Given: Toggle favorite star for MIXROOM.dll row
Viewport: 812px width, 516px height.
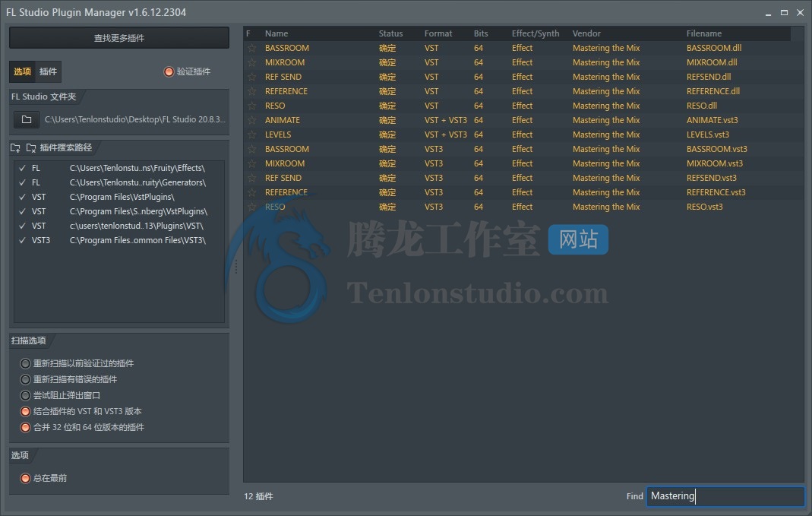Looking at the screenshot, I should [251, 62].
